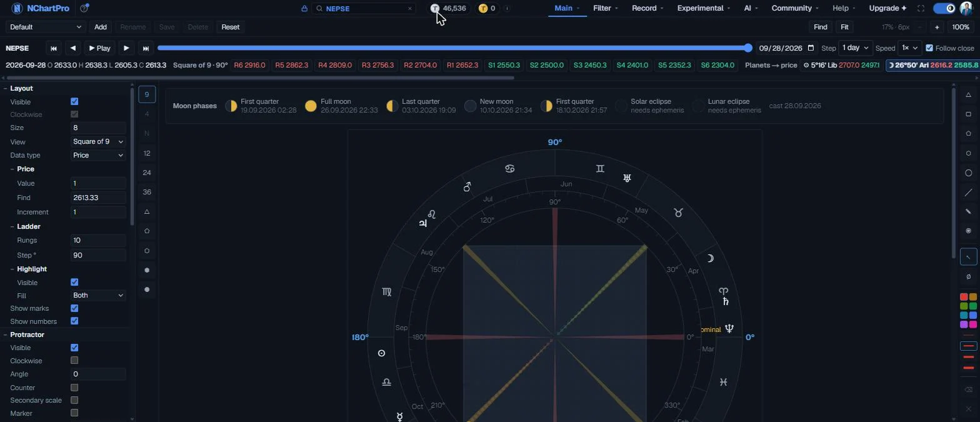Click the lock icon before the symbol search
Image resolution: width=980 pixels, height=422 pixels.
pos(304,9)
